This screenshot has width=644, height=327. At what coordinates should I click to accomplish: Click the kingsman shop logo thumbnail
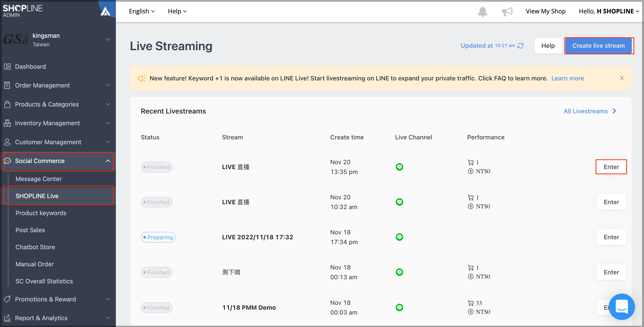pos(16,39)
